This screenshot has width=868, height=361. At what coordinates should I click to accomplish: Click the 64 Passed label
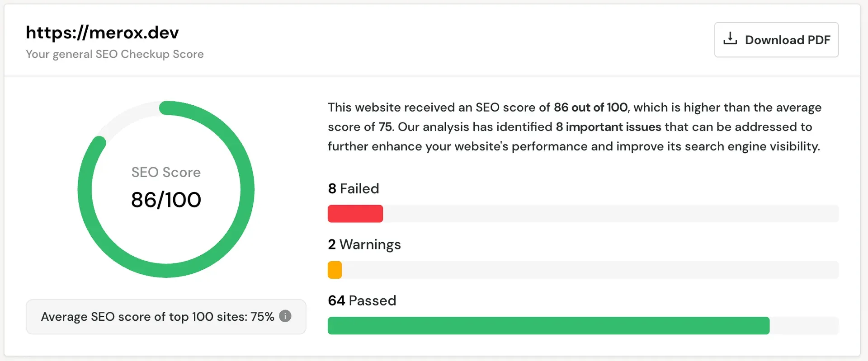[x=362, y=300]
